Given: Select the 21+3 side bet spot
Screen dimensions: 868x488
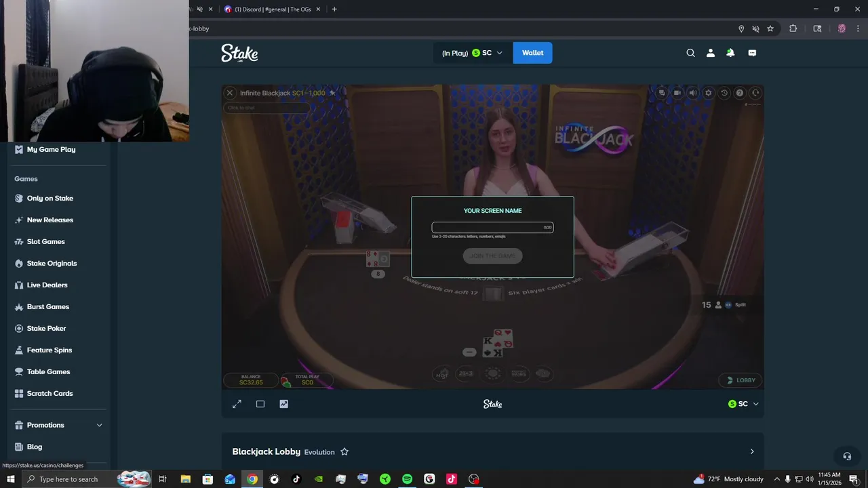Looking at the screenshot, I should 466,373.
